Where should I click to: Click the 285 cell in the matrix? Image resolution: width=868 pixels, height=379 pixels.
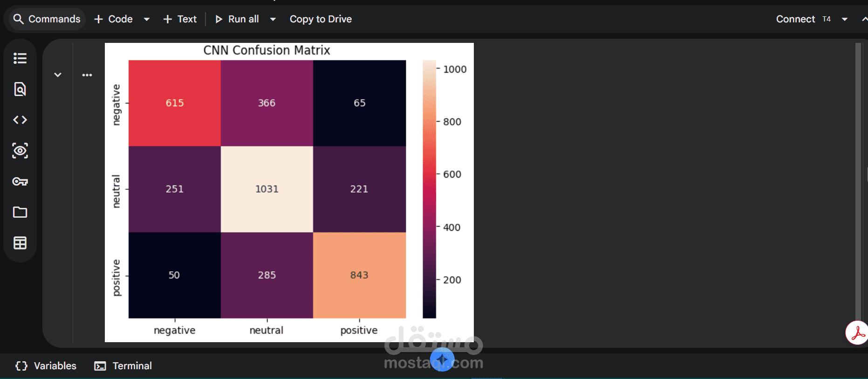[x=267, y=275]
